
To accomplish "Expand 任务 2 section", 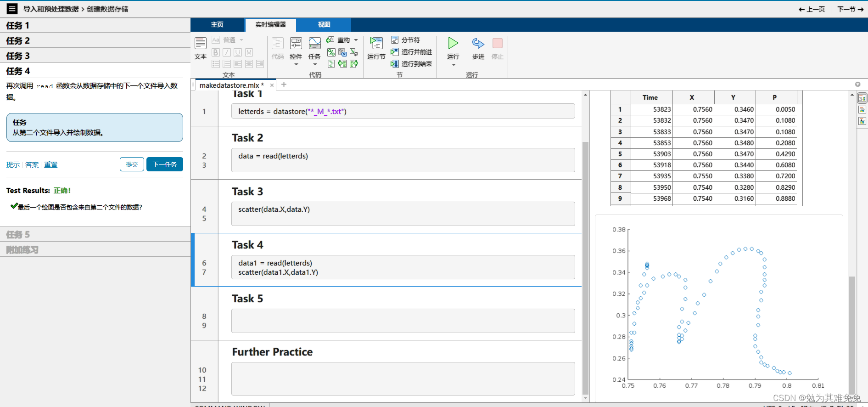I will [95, 40].
